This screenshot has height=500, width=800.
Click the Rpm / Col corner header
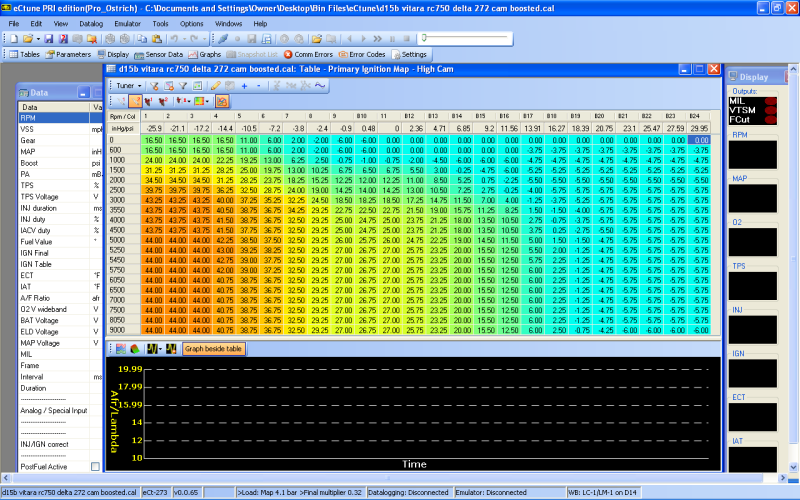point(123,116)
